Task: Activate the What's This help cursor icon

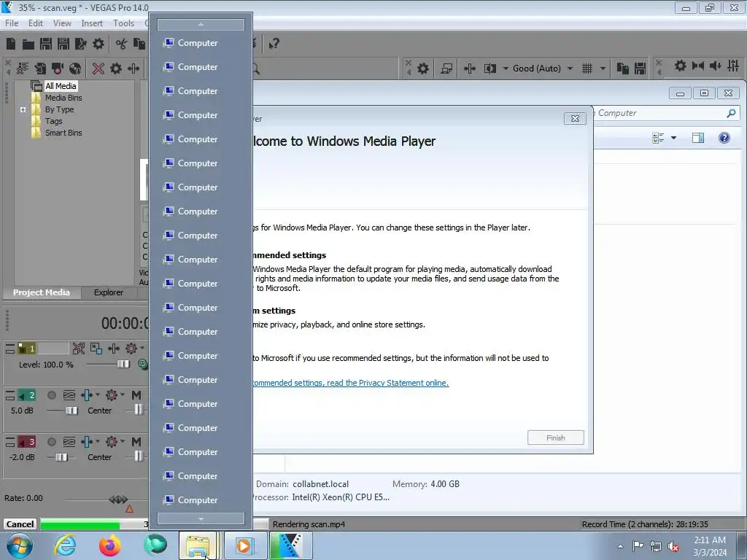Action: [274, 44]
